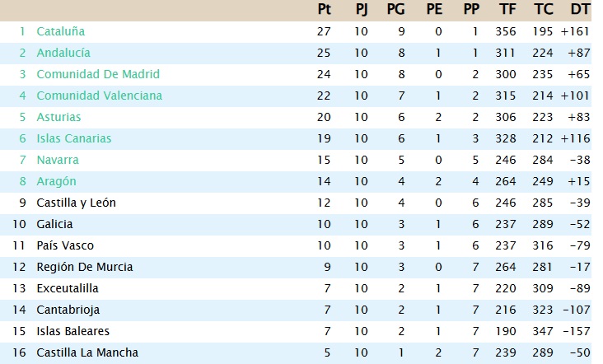Select the Aragón team link
This screenshot has height=364, width=603.
pos(56,181)
